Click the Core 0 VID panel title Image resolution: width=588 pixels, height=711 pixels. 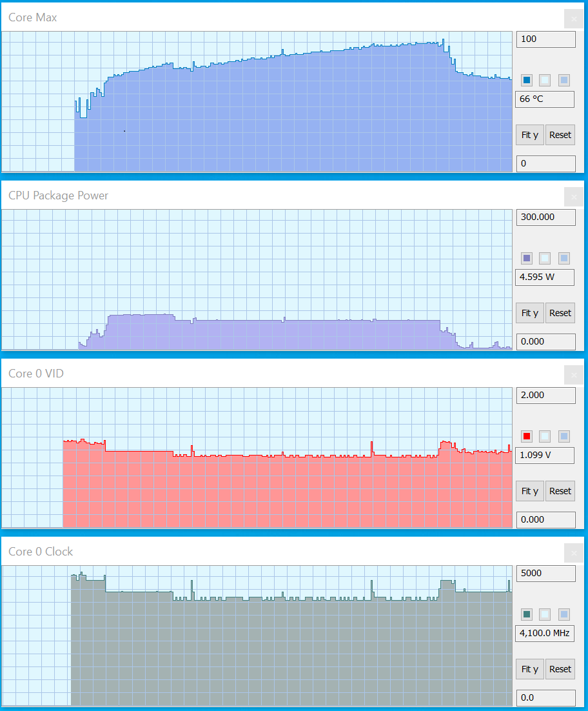pos(36,374)
